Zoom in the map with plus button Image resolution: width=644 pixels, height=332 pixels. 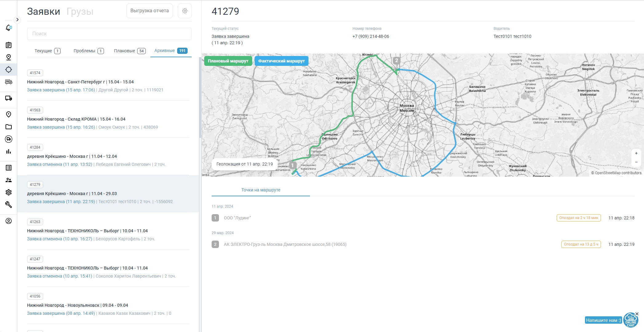tap(636, 153)
